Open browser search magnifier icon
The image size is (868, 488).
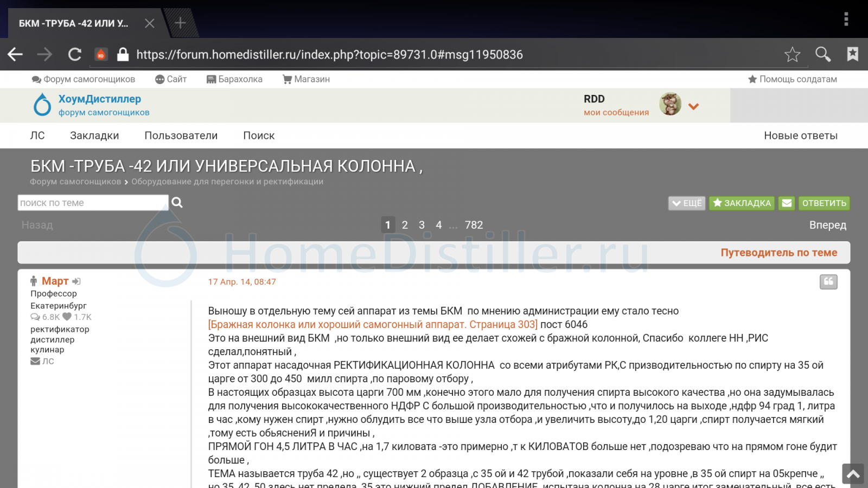click(823, 54)
